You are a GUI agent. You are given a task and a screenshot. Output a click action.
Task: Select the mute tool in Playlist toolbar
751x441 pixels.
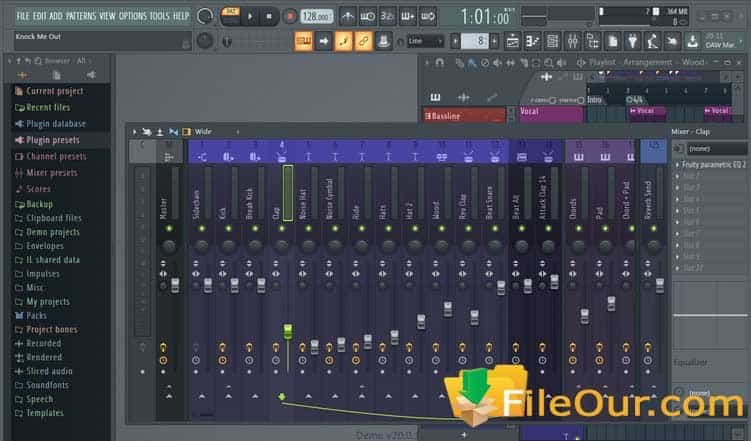point(498,63)
